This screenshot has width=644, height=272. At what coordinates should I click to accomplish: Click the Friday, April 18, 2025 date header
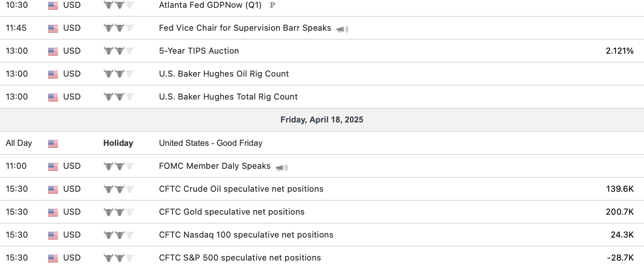tap(322, 120)
